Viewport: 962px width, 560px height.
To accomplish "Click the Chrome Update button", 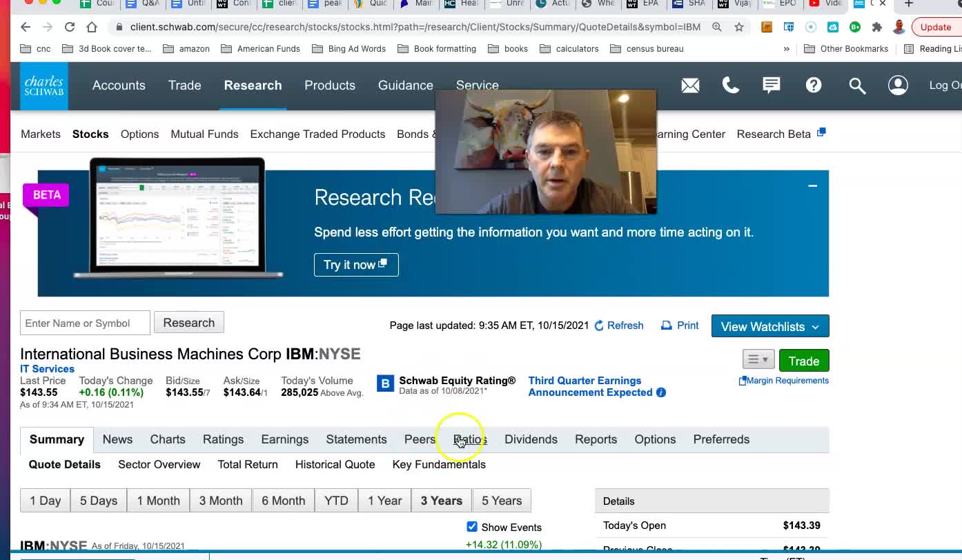I will click(936, 27).
